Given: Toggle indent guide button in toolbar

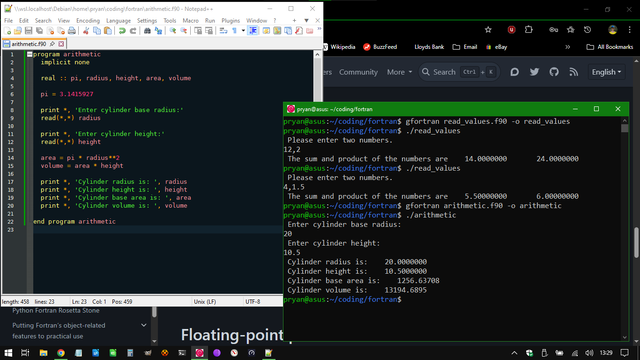Looking at the screenshot, I should pos(253,31).
